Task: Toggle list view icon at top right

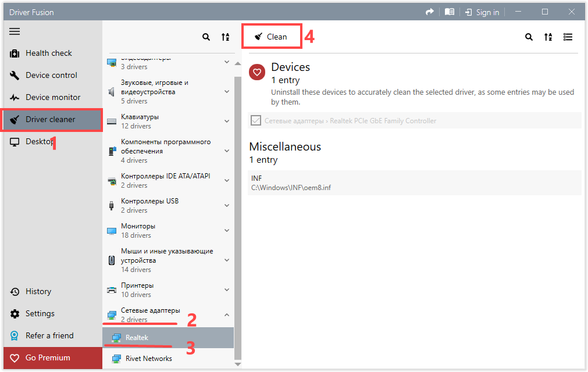Action: [x=568, y=37]
